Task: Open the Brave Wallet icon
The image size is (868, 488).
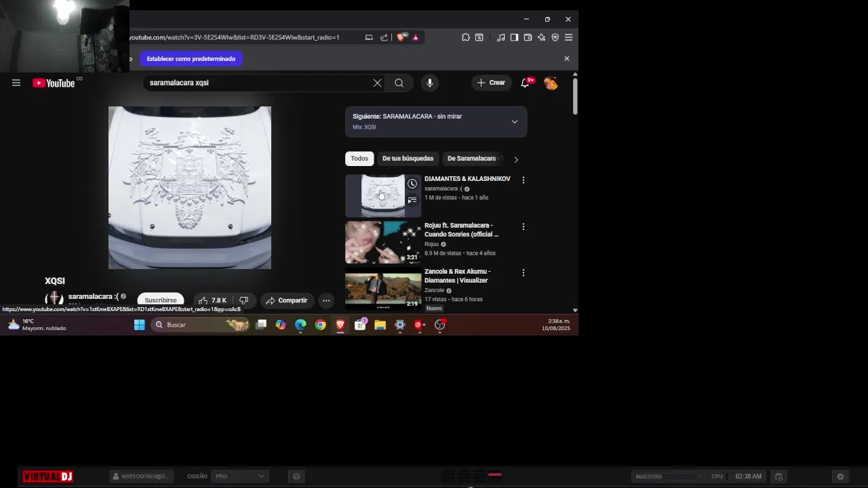Action: tap(528, 37)
